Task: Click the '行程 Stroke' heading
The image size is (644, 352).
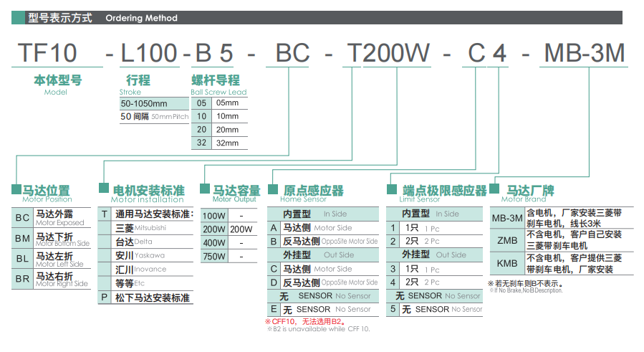Action: pyautogui.click(x=135, y=85)
